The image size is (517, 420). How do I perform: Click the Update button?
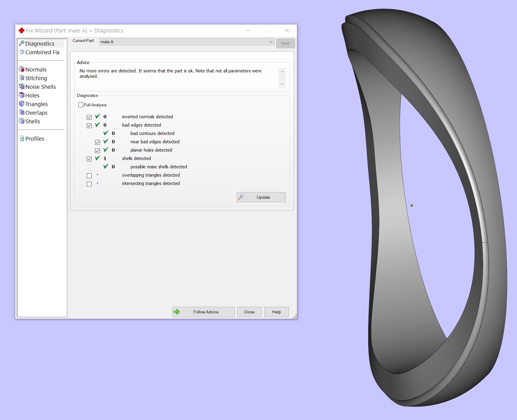261,197
